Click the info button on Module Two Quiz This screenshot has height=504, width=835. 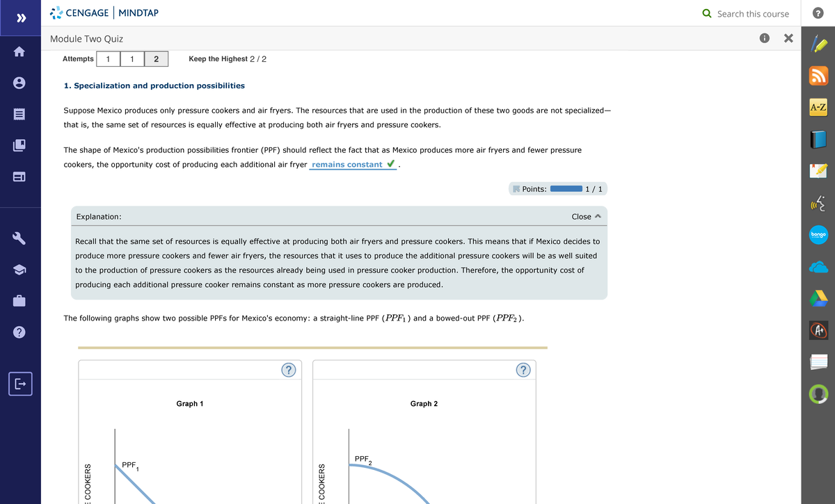point(764,39)
